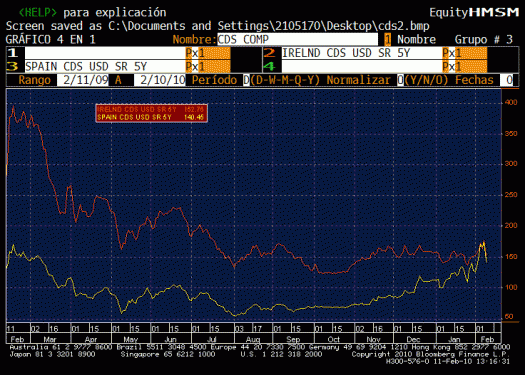Click the (D-W-M-Q-Y) period options hint
The width and height of the screenshot is (525, 375).
click(x=285, y=80)
